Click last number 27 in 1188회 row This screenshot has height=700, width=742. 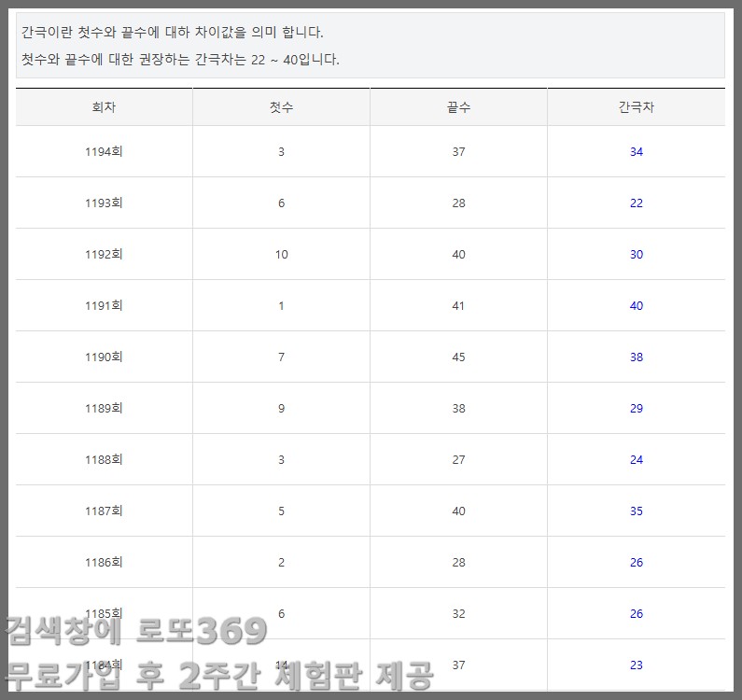(458, 460)
